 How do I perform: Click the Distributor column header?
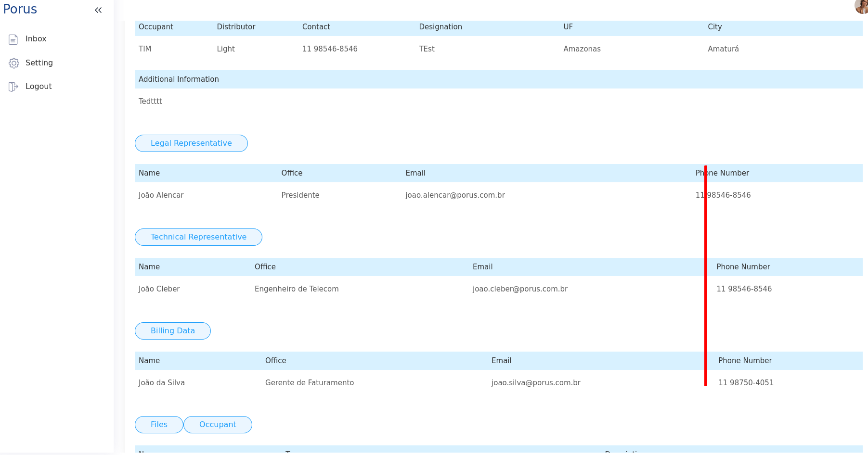pos(236,27)
